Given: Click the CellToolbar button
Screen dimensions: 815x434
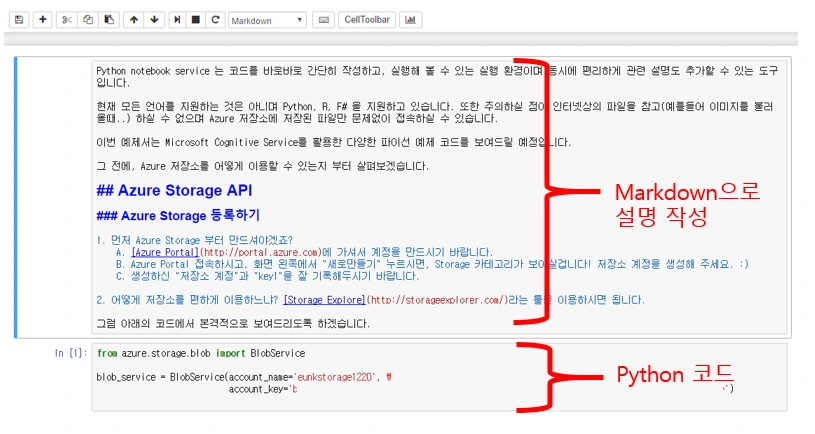Looking at the screenshot, I should pyautogui.click(x=367, y=20).
